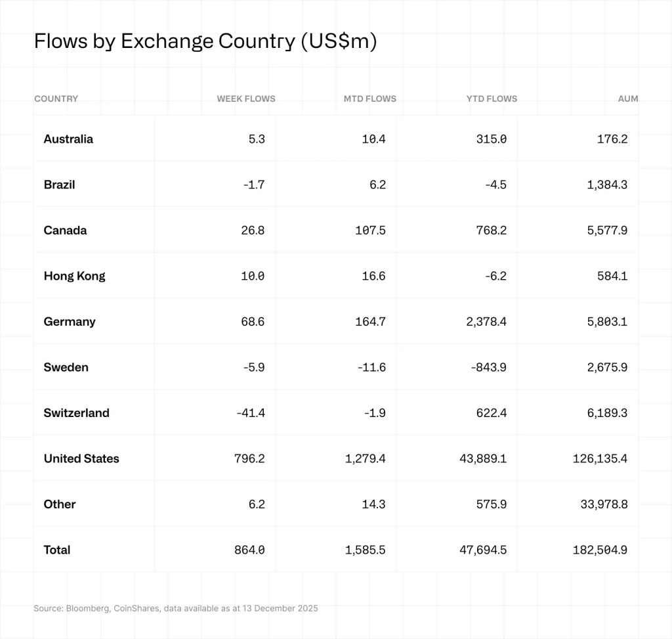The width and height of the screenshot is (672, 639).
Task: Click the United States AUM value 126,135.4
Action: [x=600, y=458]
